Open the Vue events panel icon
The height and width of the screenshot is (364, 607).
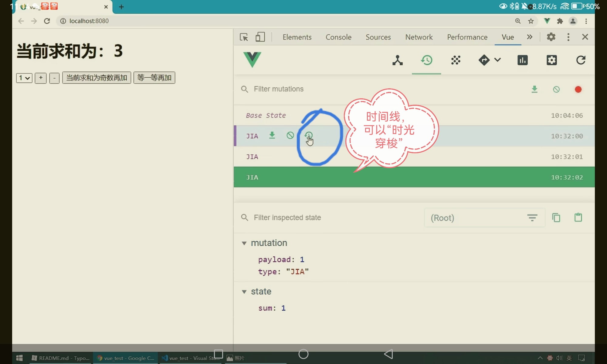pyautogui.click(x=456, y=60)
